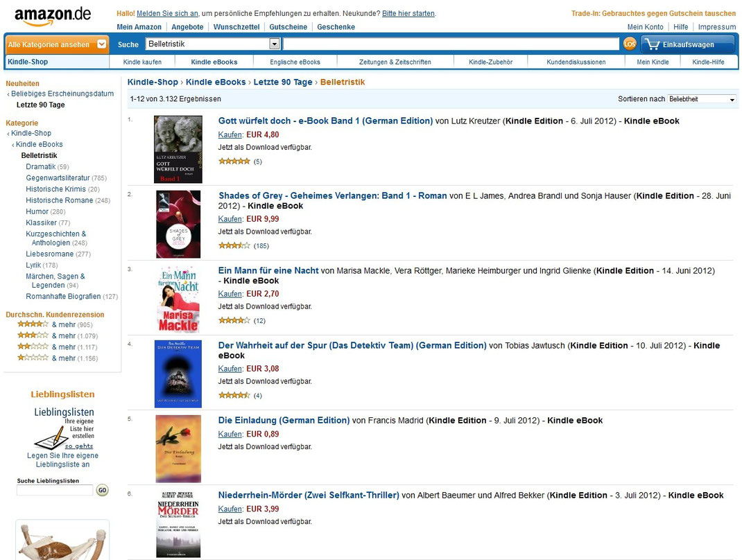
Task: Open Gott würfelt doch book cover
Action: (x=178, y=150)
